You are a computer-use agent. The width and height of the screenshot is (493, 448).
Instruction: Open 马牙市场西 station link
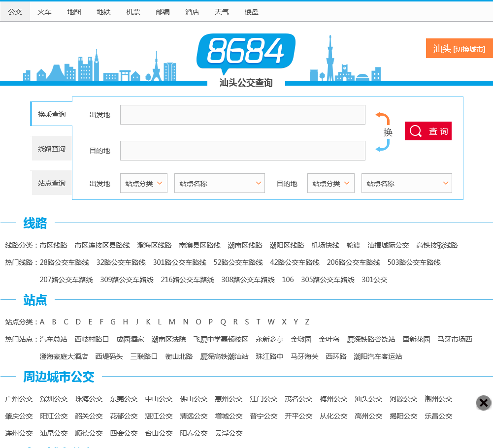click(455, 339)
